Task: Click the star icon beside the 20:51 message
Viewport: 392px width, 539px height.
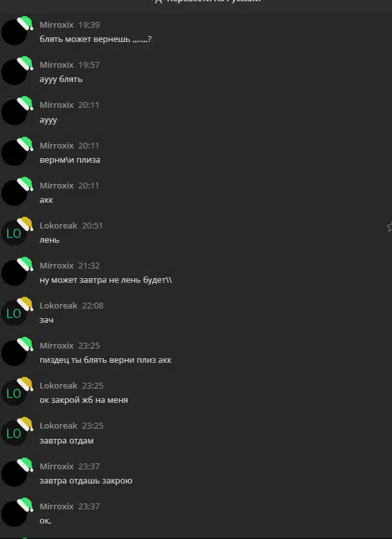Action: tap(389, 227)
